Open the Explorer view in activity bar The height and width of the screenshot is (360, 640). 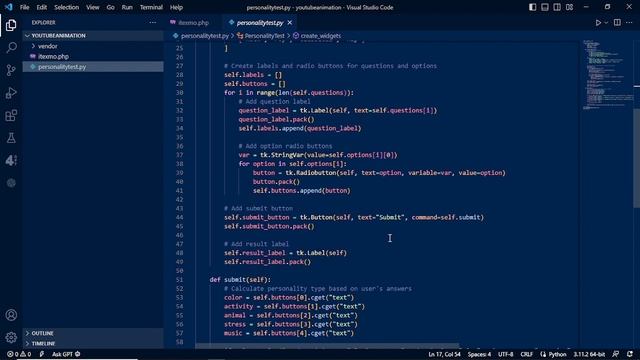click(x=11, y=25)
